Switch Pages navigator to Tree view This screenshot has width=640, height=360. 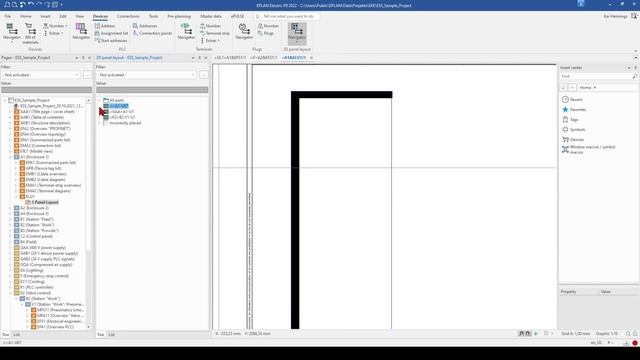(5, 334)
